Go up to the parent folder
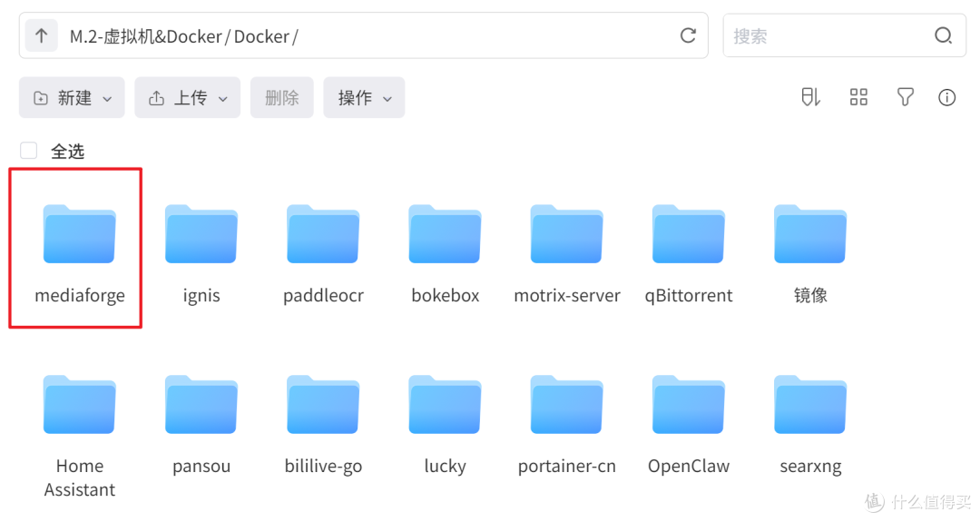Viewport: 980px width, 522px height. point(41,35)
